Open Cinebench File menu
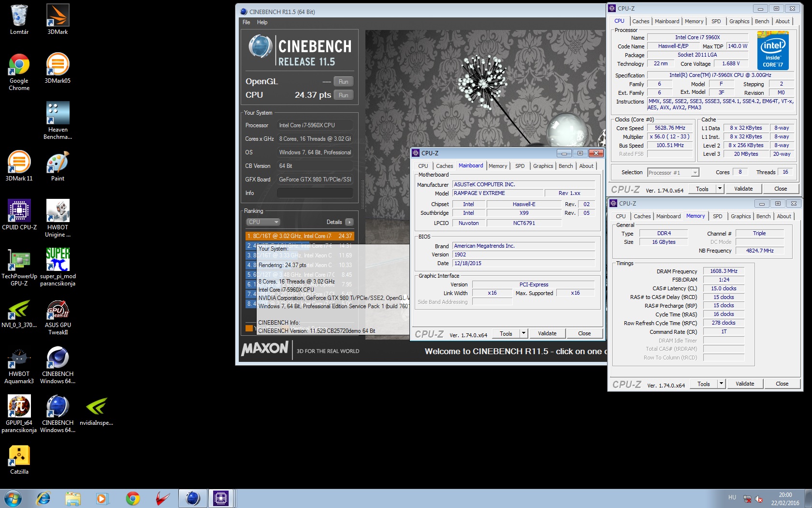 [x=246, y=22]
